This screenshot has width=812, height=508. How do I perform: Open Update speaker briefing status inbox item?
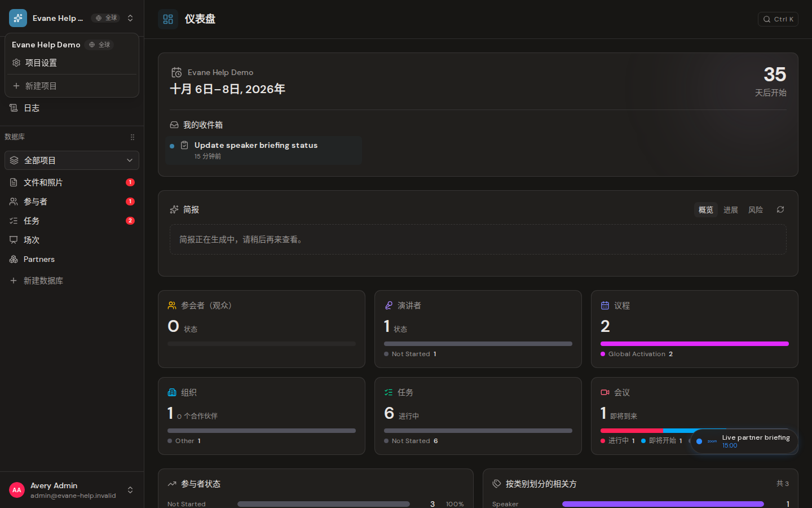click(264, 150)
